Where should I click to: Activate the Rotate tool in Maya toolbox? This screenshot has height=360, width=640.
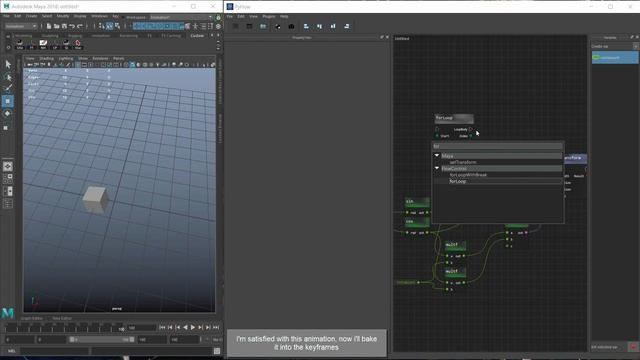(8, 114)
